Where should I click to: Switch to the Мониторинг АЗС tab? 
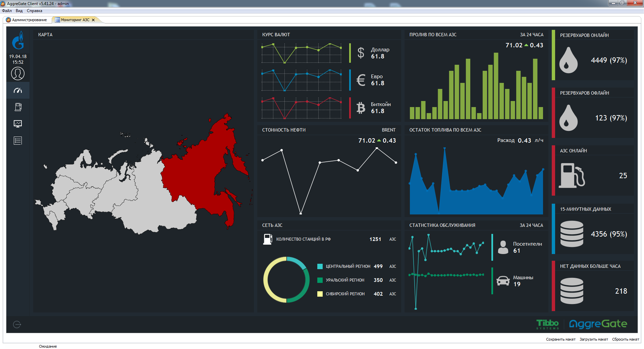(75, 20)
